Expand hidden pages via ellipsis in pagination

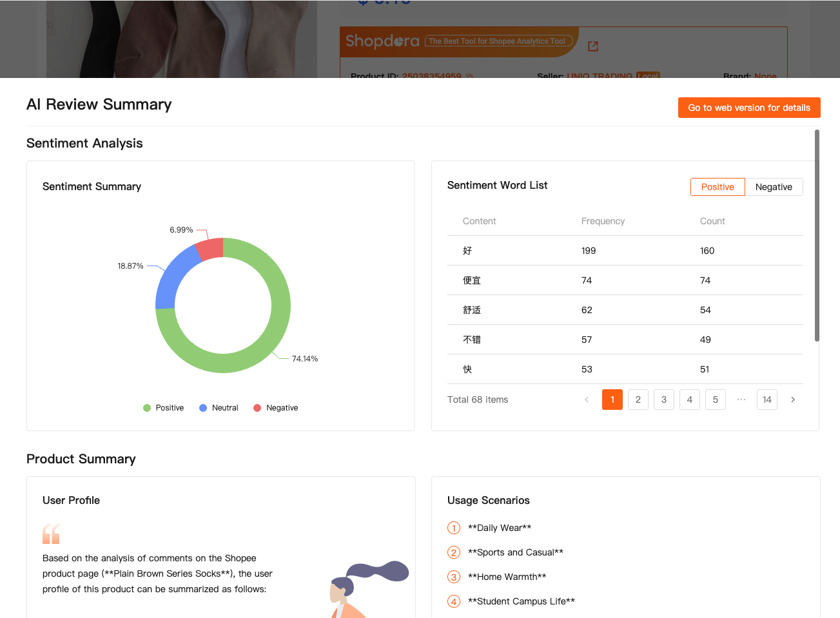point(741,400)
